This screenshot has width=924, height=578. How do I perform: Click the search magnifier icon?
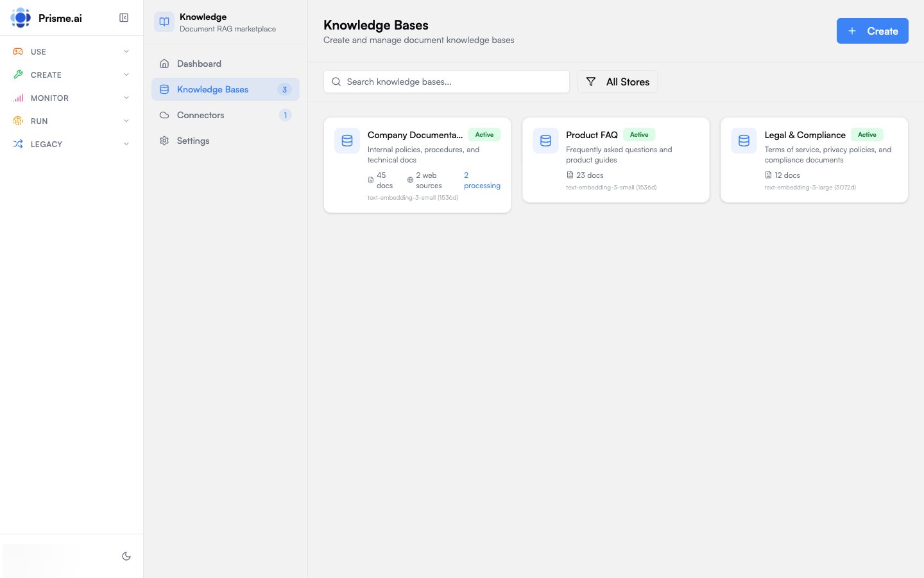pyautogui.click(x=336, y=82)
